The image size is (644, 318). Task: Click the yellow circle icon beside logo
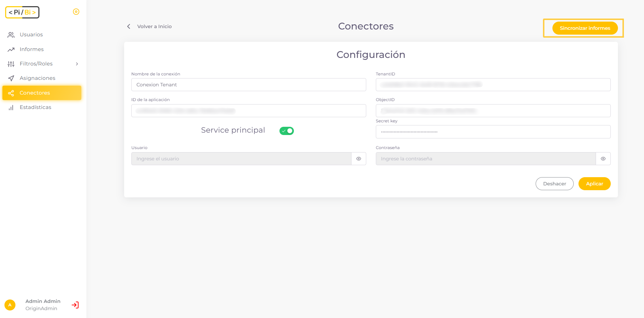click(x=76, y=12)
